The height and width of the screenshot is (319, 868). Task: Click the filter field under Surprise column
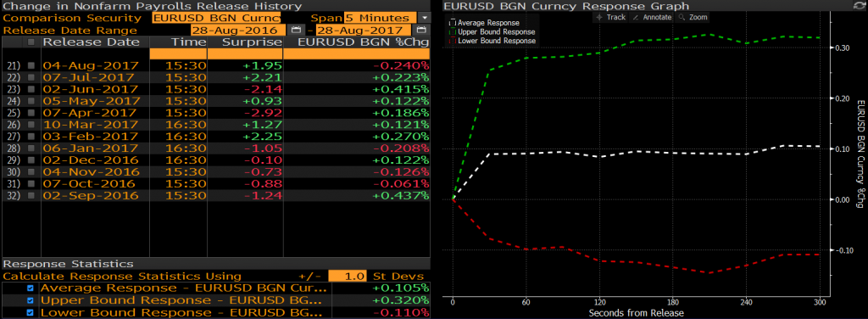[245, 53]
